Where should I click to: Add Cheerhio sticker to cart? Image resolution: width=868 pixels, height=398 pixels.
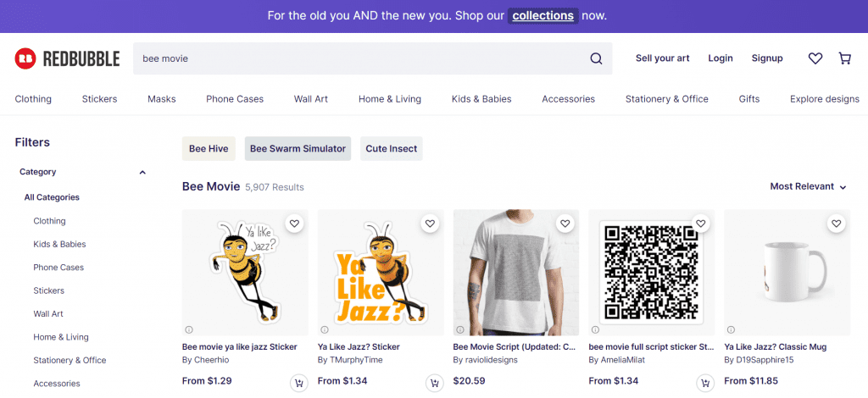pyautogui.click(x=298, y=383)
